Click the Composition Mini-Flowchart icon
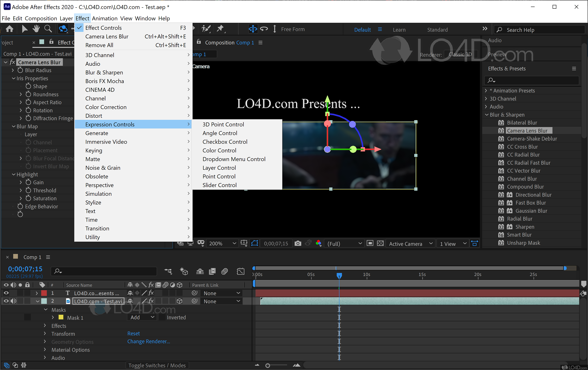Image resolution: width=588 pixels, height=370 pixels. (168, 271)
